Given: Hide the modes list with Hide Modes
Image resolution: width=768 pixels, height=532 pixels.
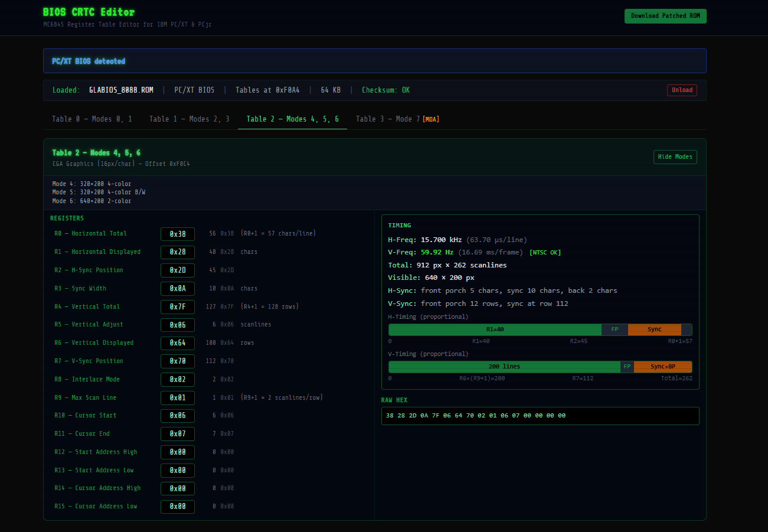Looking at the screenshot, I should coord(675,157).
